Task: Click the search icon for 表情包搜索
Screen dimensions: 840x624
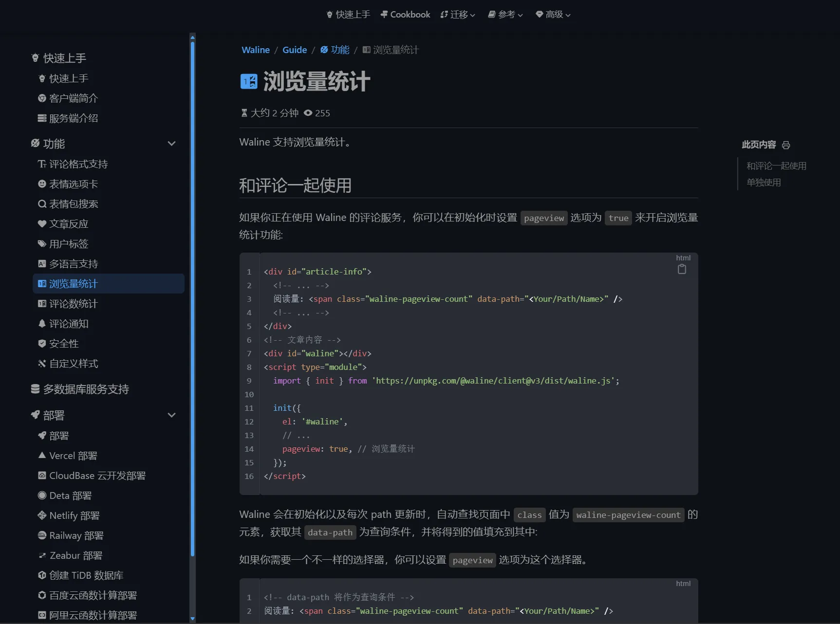Action: click(x=42, y=204)
